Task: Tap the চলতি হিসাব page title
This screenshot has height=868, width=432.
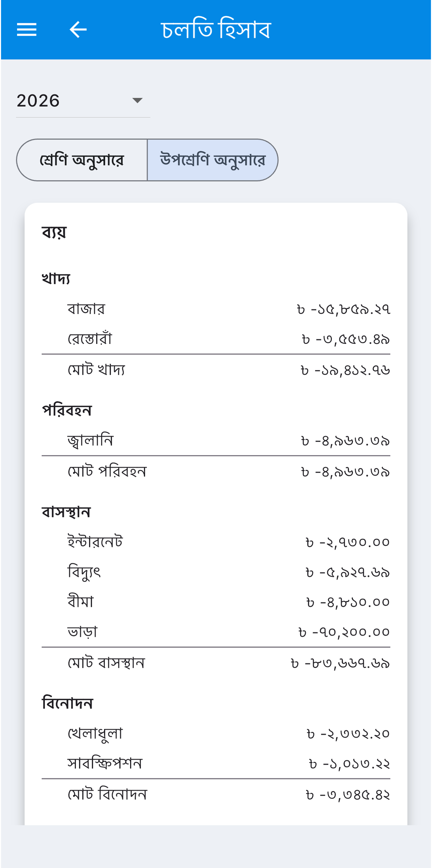Action: click(216, 30)
